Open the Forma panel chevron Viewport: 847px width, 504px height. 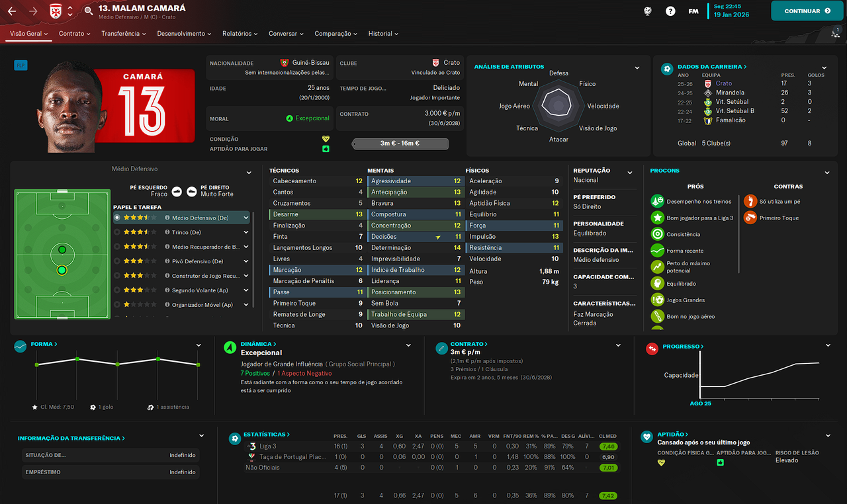(x=199, y=345)
